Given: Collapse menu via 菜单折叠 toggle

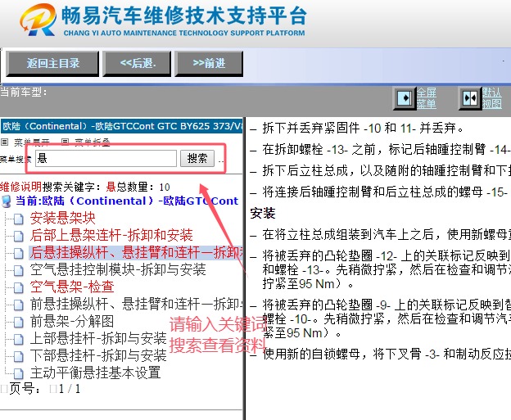Looking at the screenshot, I should pos(86,142).
